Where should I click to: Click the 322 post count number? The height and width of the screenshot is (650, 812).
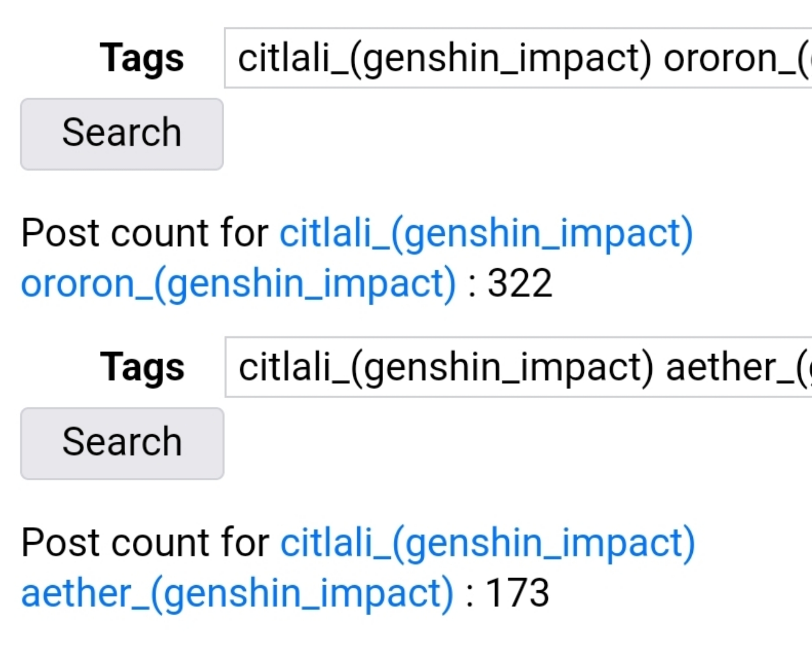(x=520, y=283)
